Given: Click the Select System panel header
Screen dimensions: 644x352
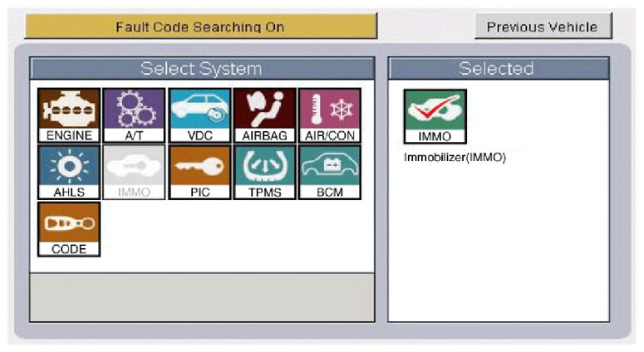Looking at the screenshot, I should point(200,68).
